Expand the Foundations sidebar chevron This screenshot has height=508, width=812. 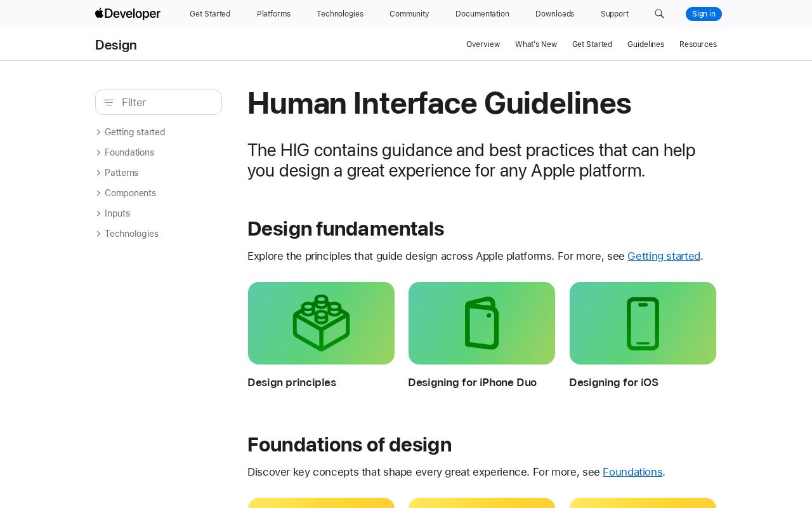(98, 152)
